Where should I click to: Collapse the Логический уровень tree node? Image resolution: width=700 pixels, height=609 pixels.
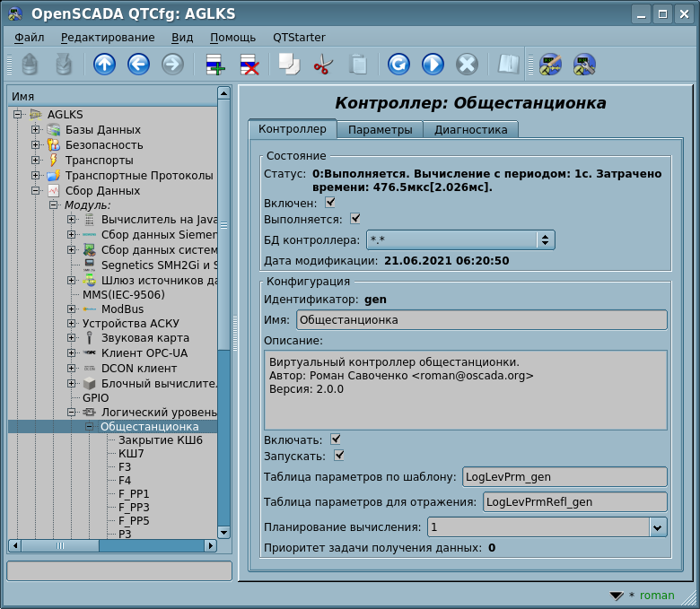pos(72,413)
